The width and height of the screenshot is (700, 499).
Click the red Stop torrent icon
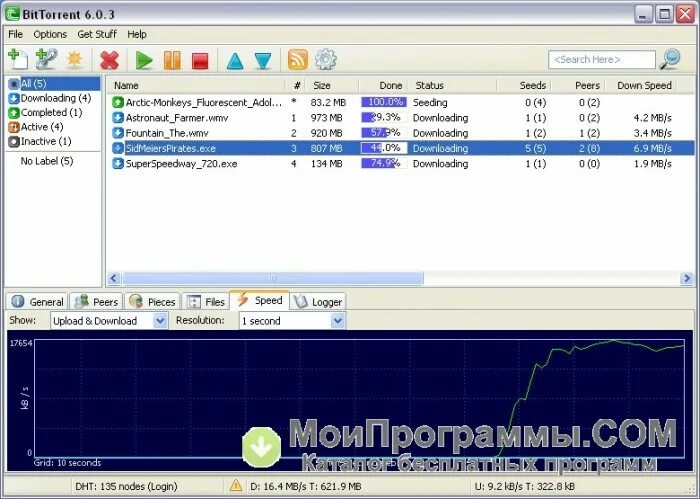[200, 61]
